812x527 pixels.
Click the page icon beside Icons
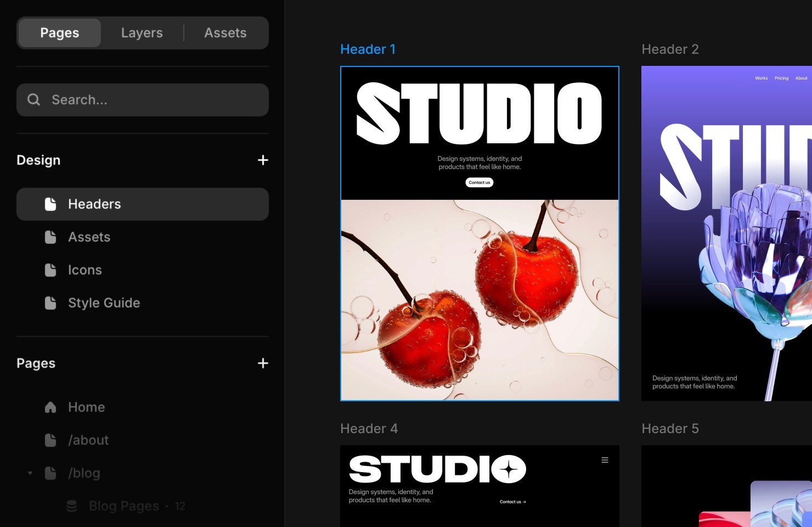point(51,270)
